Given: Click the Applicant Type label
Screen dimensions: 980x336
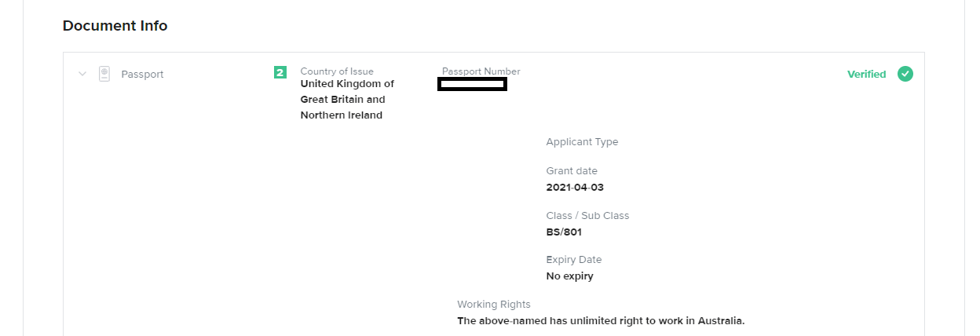Looking at the screenshot, I should tap(582, 142).
